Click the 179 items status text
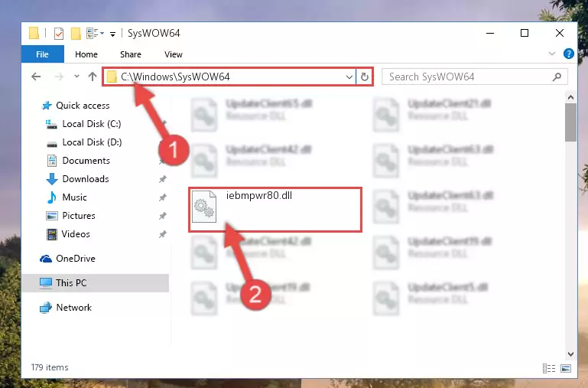 tap(50, 367)
